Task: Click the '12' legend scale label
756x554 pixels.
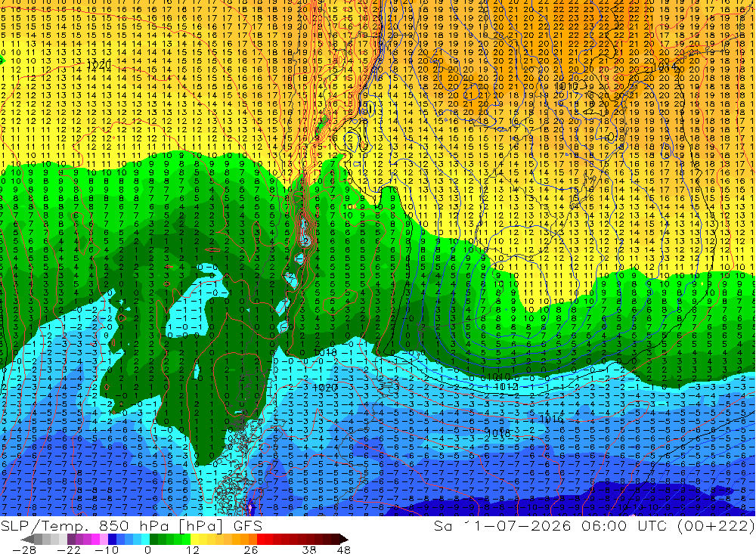Action: tap(193, 549)
